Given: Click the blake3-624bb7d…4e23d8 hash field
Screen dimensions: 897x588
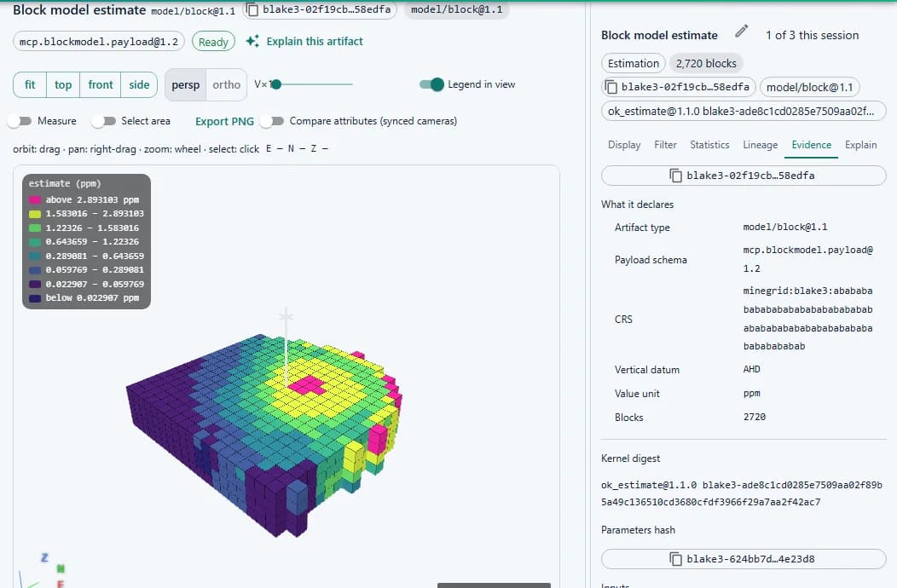Looking at the screenshot, I should [744, 559].
